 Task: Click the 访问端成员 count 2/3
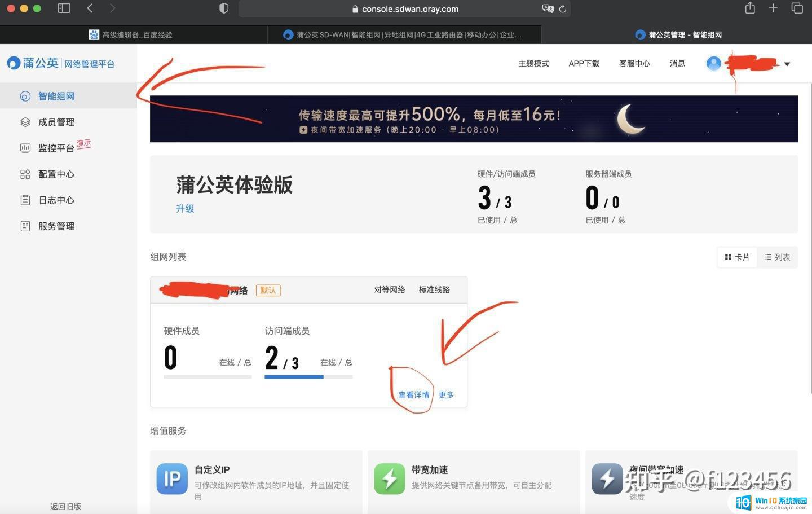click(x=282, y=358)
